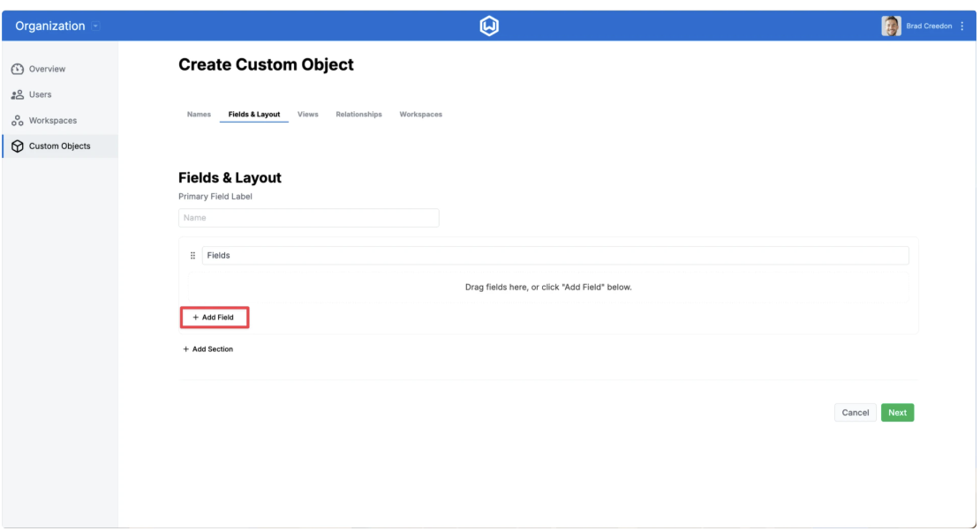The image size is (980, 531).
Task: Open the Overview clock icon in sidebar
Action: coord(18,69)
